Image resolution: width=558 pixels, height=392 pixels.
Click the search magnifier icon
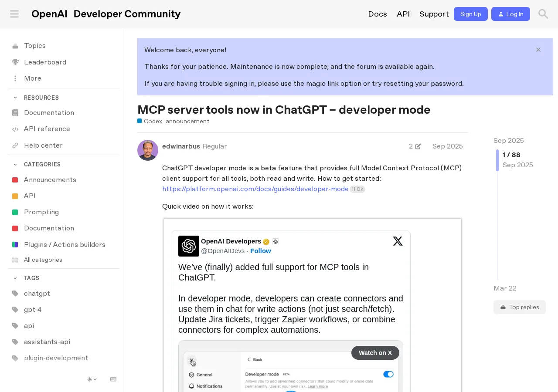point(543,14)
